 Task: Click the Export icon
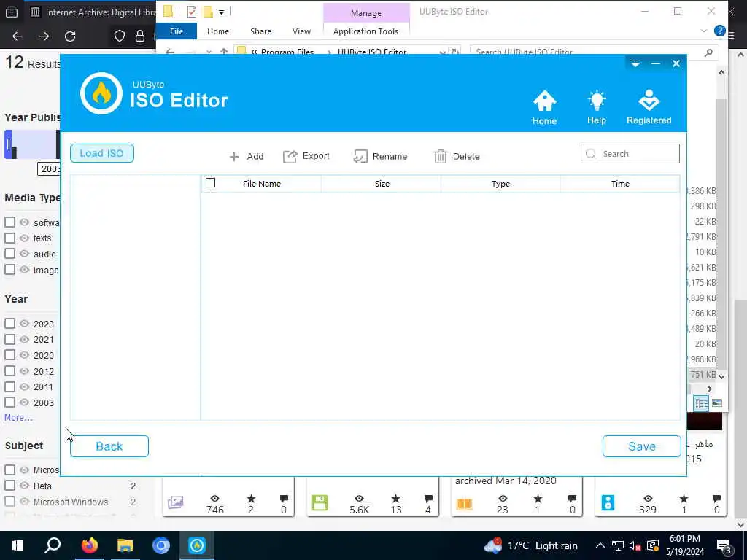tap(290, 156)
